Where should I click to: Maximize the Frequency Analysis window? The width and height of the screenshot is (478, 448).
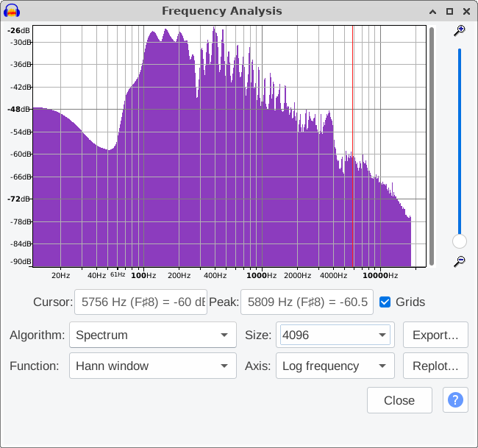tap(449, 12)
